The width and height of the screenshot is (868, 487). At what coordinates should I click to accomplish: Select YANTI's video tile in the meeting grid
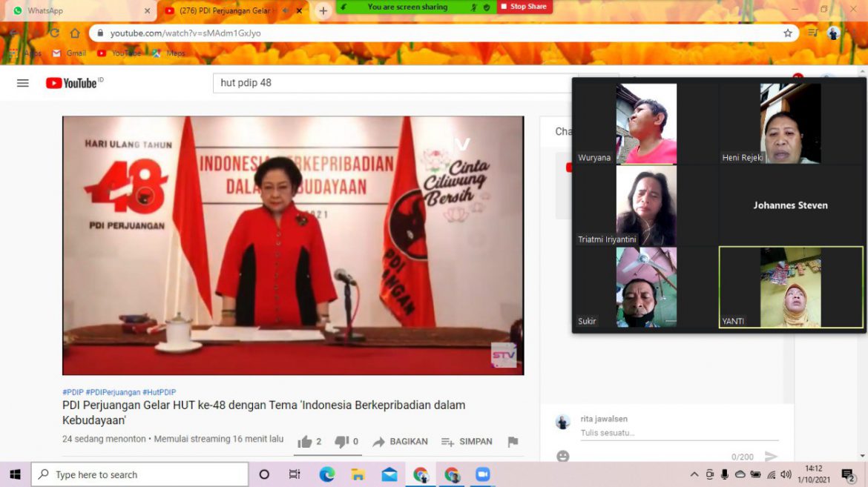tap(790, 288)
